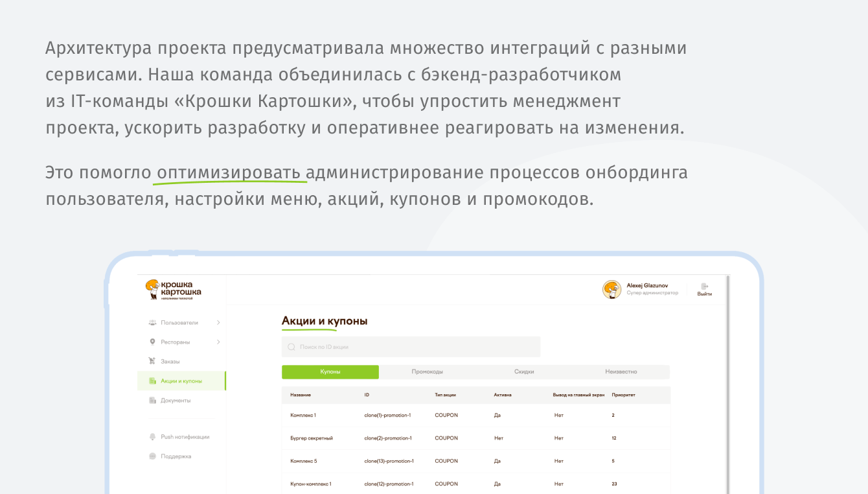The image size is (868, 494).
Task: Select the Купон-комплекс 1 coupon name
Action: 311,484
